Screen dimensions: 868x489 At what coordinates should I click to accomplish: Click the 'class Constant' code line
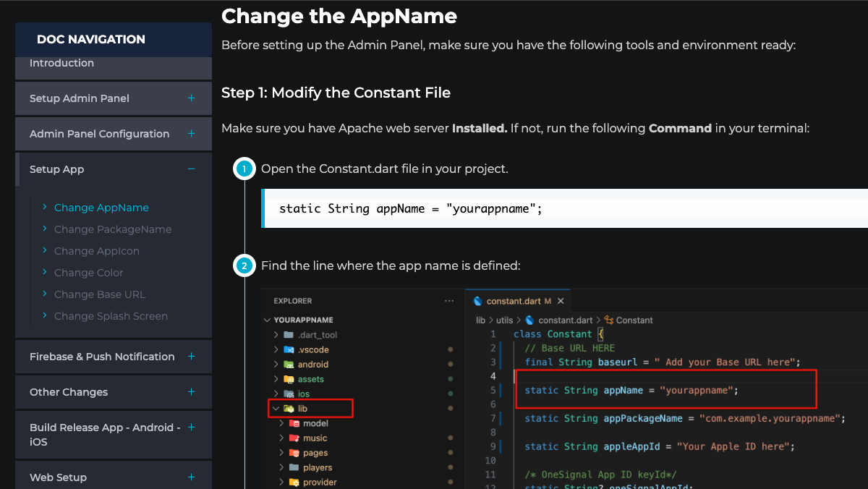pos(558,334)
